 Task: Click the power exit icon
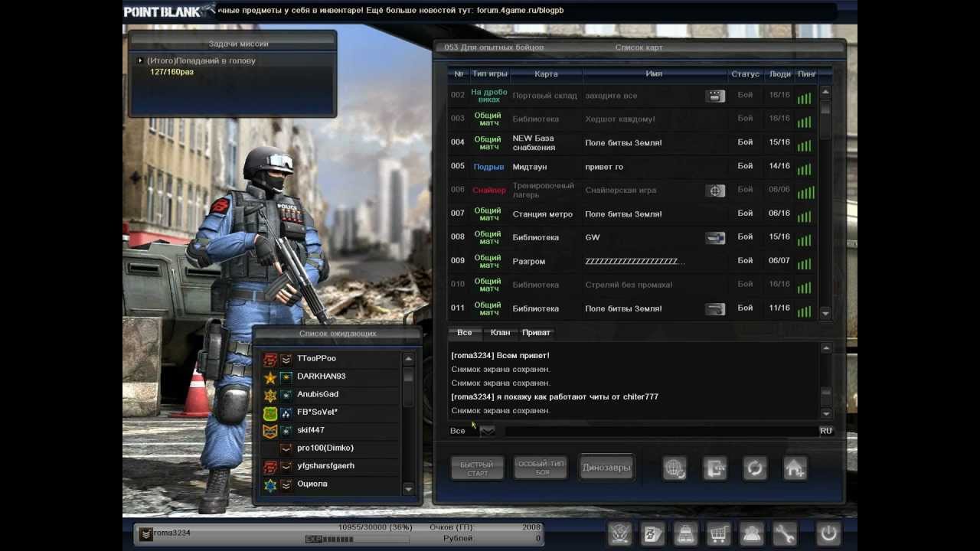coord(828,533)
